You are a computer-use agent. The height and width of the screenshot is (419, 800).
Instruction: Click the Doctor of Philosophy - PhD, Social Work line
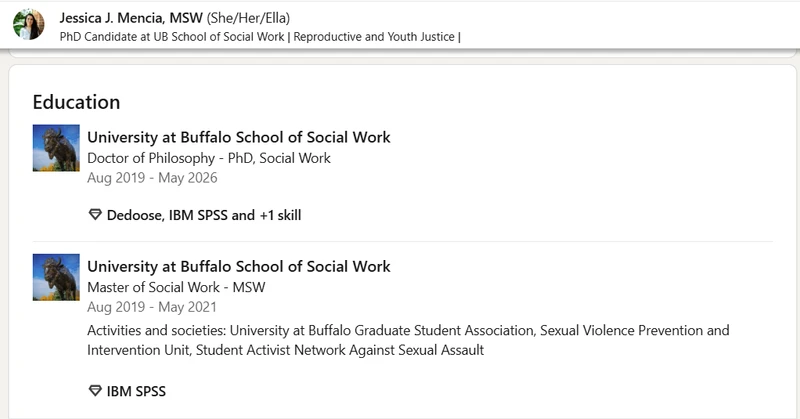209,158
